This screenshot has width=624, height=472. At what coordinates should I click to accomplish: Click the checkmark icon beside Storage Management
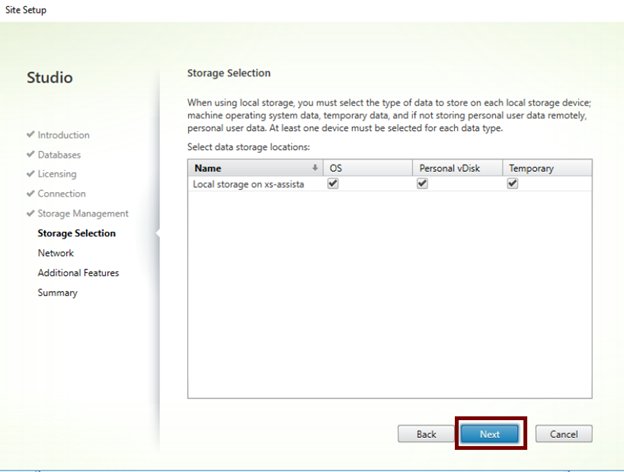[x=31, y=213]
